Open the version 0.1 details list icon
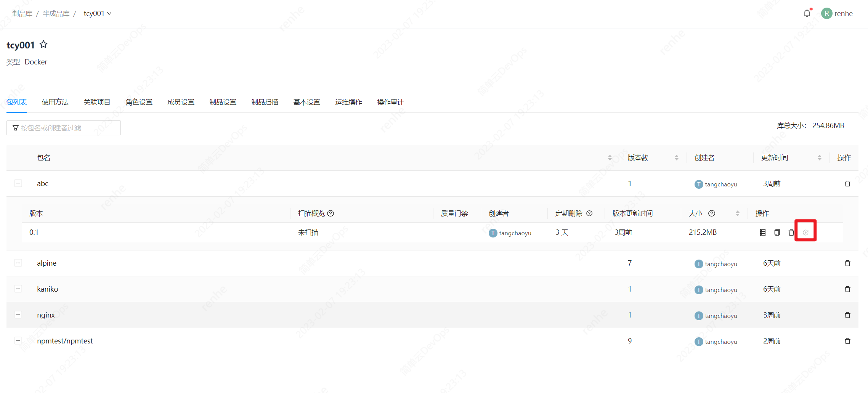The image size is (868, 393). point(762,233)
